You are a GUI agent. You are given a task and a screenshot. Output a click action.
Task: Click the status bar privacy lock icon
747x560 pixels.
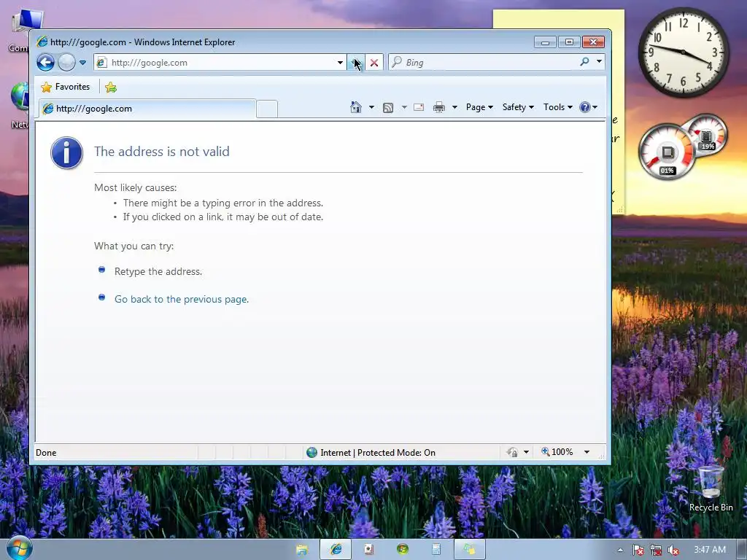click(513, 452)
